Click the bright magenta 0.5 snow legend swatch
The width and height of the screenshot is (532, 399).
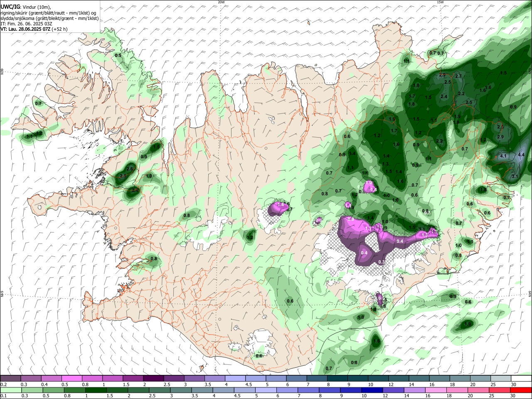point(71,379)
